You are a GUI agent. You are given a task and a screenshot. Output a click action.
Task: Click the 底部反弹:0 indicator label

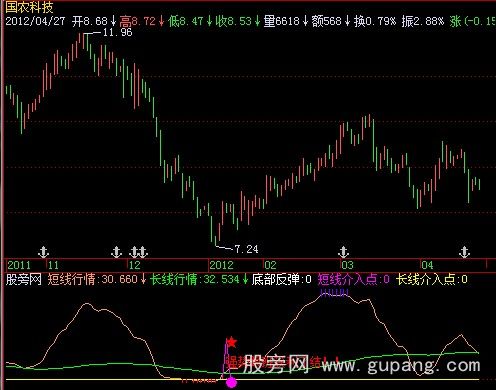[281, 279]
